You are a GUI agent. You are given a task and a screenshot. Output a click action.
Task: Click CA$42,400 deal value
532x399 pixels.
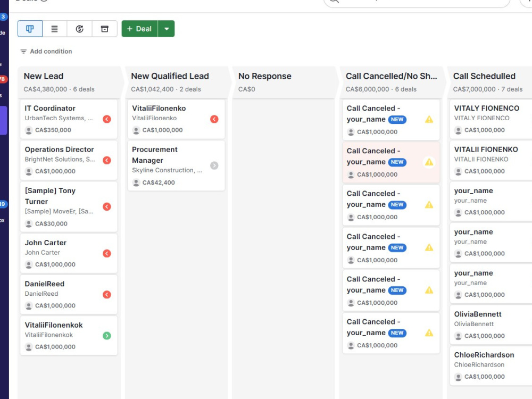pyautogui.click(x=159, y=182)
